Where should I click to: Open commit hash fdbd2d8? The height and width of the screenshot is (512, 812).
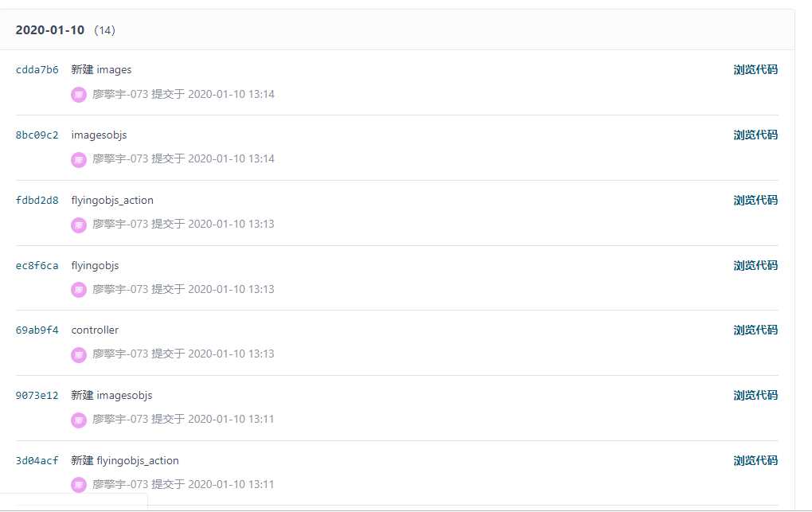37,201
